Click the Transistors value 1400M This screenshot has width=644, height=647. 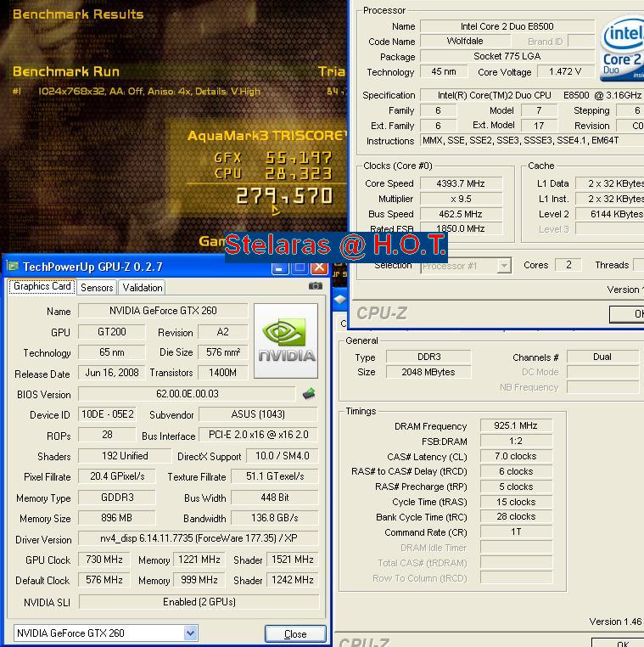[222, 373]
